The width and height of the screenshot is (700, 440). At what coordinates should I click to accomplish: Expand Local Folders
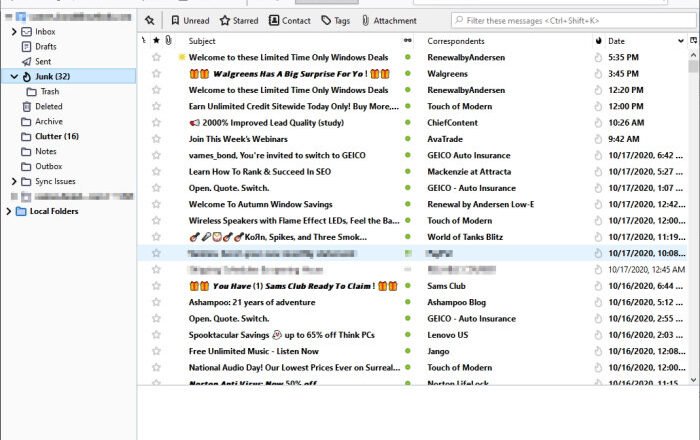pyautogui.click(x=8, y=211)
